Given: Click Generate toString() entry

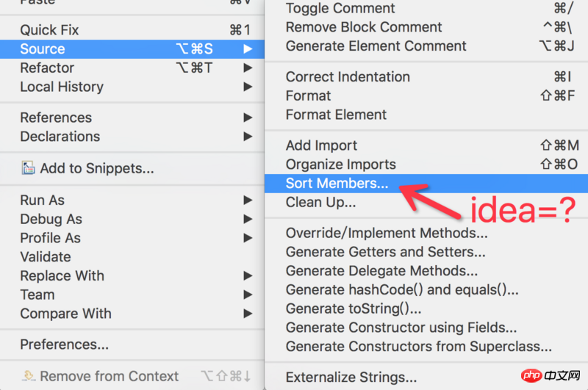Looking at the screenshot, I should coord(426,308).
